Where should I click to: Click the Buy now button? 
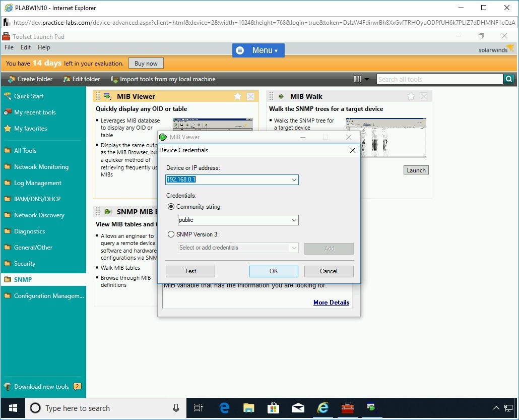click(146, 64)
